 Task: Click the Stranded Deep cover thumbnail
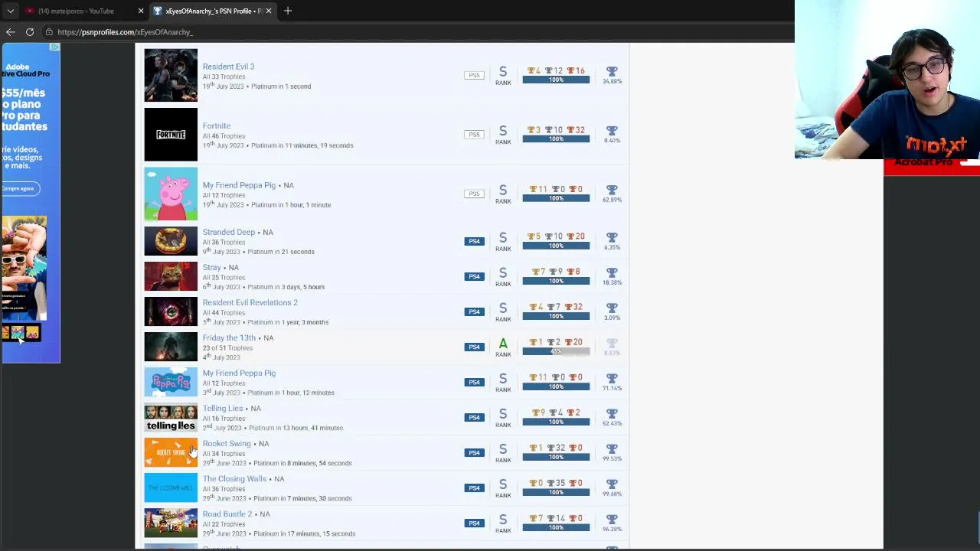(171, 241)
